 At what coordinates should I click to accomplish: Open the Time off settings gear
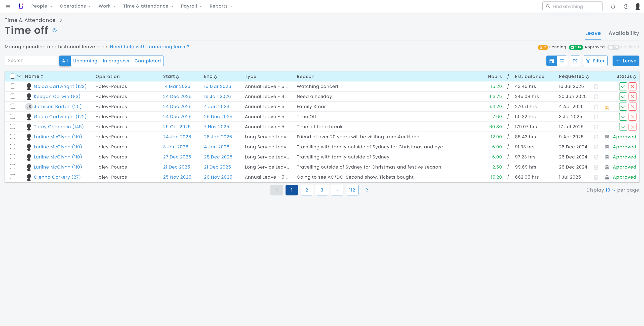55,30
